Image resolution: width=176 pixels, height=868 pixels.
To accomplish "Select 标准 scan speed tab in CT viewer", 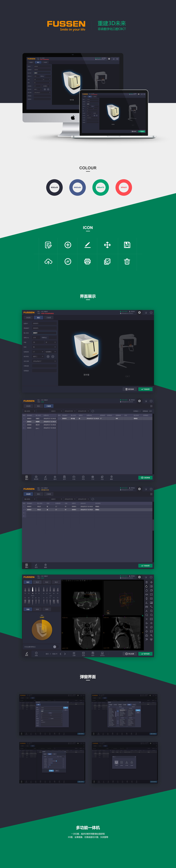I will (x=37, y=609).
